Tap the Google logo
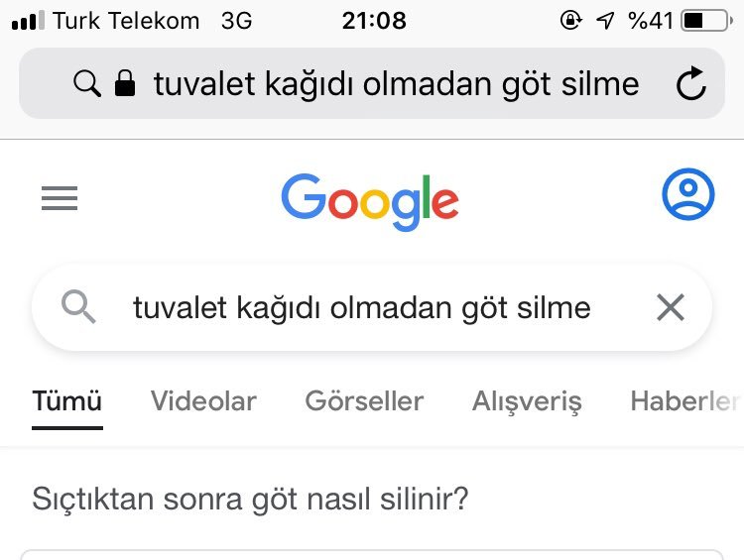 pos(370,201)
